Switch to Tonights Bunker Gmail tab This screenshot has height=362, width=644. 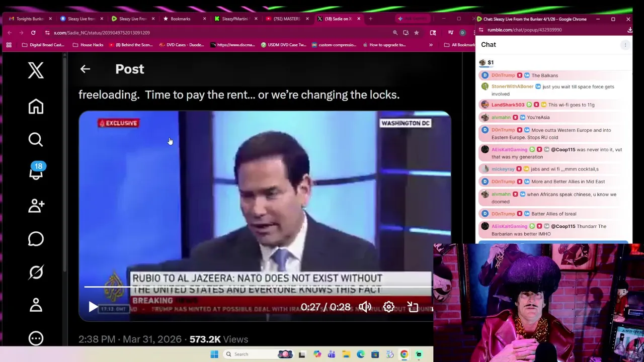30,19
